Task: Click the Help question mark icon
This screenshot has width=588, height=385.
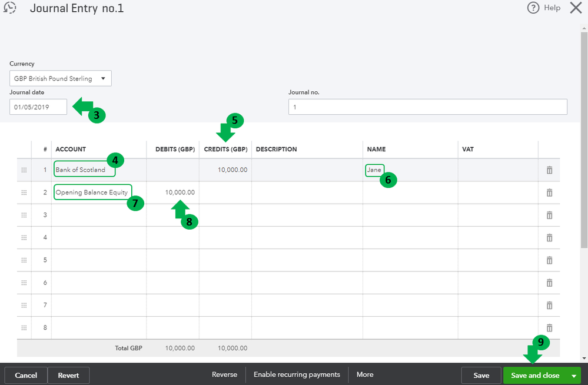Action: coord(533,8)
